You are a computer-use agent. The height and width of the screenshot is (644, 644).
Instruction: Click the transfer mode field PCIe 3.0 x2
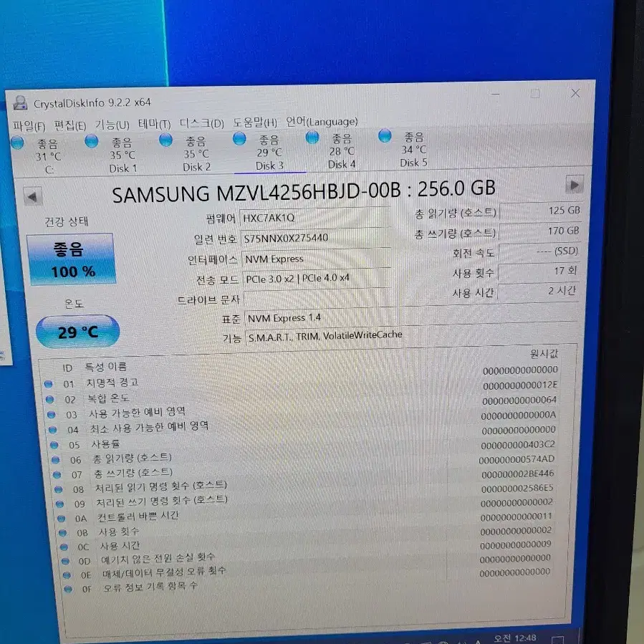[317, 279]
